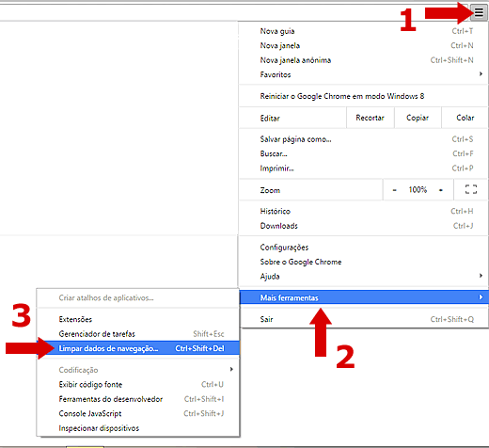Select Limpar dados de navegação
The height and width of the screenshot is (448, 489).
(138, 348)
